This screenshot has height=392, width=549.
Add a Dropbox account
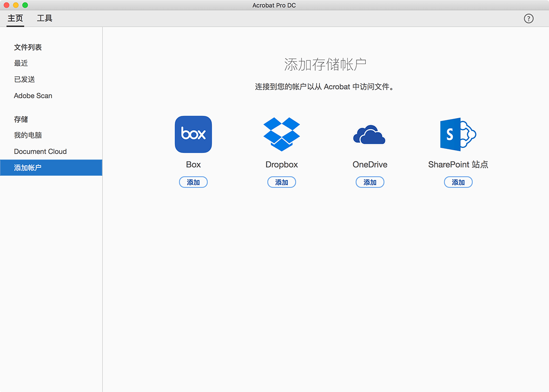[282, 182]
